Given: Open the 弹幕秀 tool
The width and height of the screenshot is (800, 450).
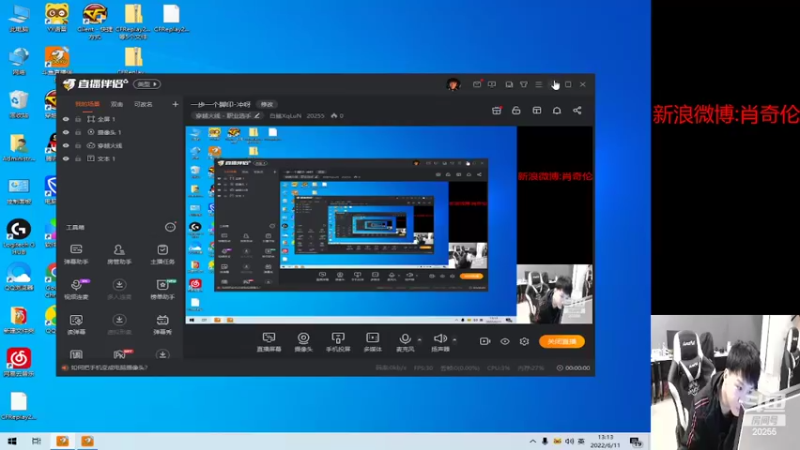Looking at the screenshot, I should [x=162, y=324].
